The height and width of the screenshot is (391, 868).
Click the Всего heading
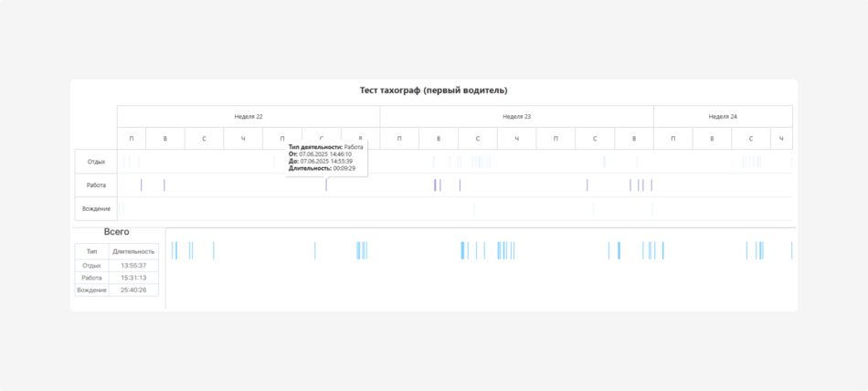[116, 232]
